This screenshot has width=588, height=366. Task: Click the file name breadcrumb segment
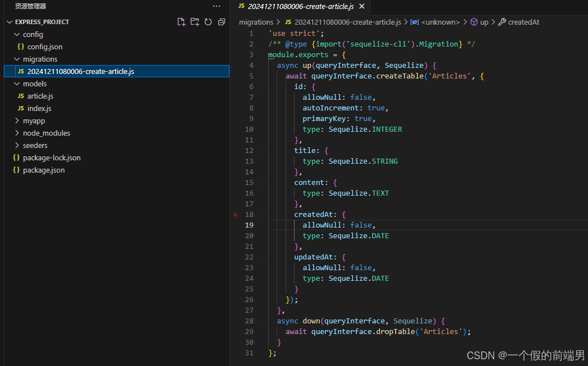[x=348, y=22]
